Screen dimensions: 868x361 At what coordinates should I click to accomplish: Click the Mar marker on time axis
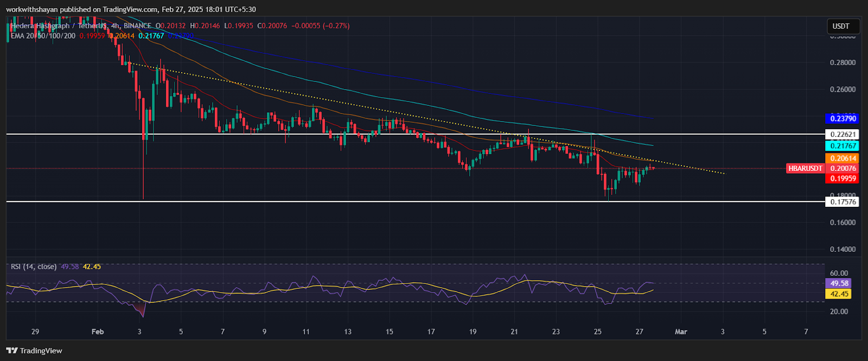pos(681,332)
